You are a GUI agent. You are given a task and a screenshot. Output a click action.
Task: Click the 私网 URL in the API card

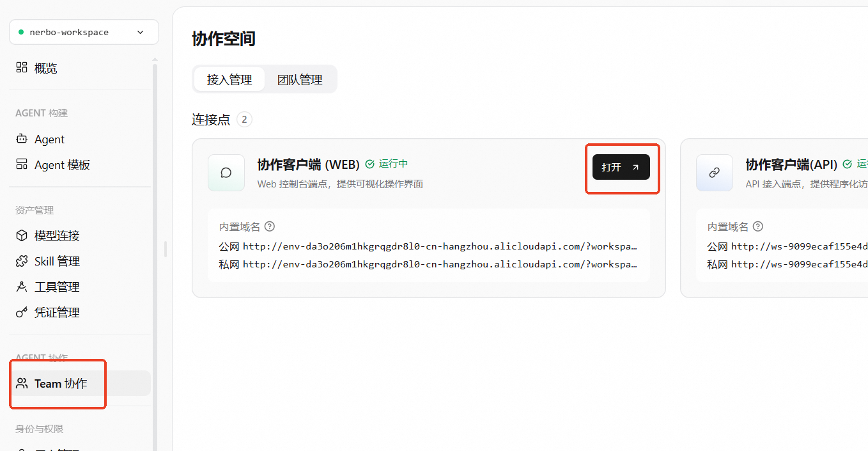(x=800, y=264)
